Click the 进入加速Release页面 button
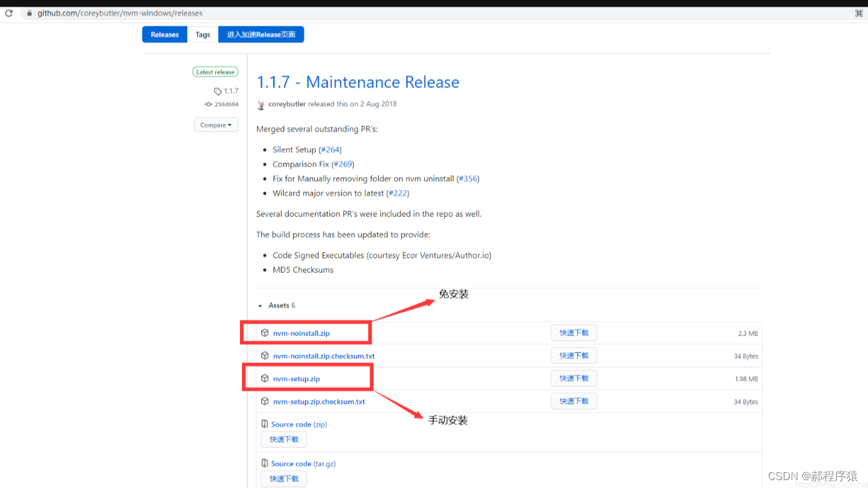Image resolution: width=868 pixels, height=488 pixels. pos(261,35)
